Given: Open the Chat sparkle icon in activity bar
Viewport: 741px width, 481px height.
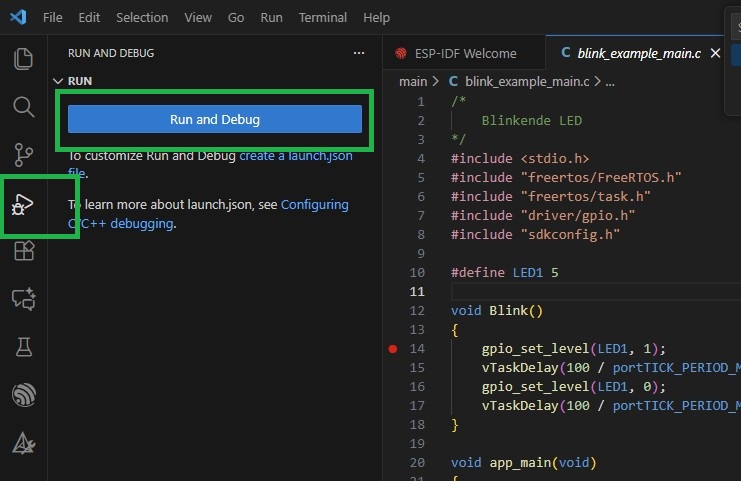Looking at the screenshot, I should (x=23, y=298).
